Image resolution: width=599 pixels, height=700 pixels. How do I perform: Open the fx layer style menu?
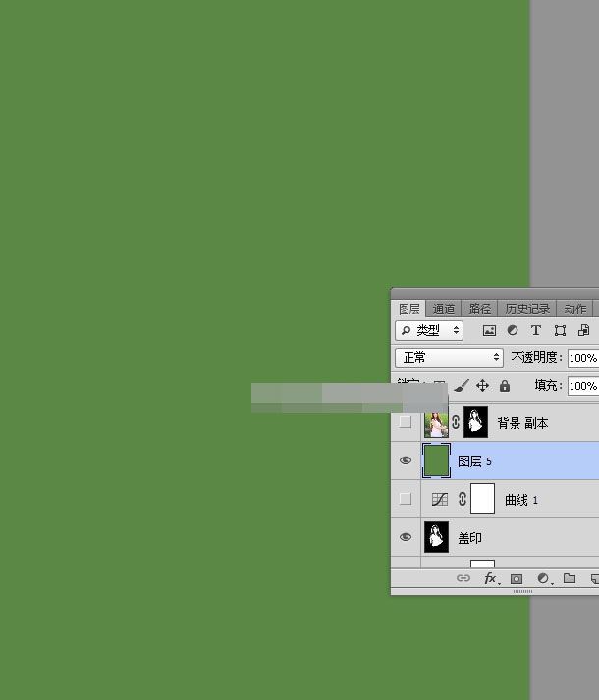coord(491,578)
